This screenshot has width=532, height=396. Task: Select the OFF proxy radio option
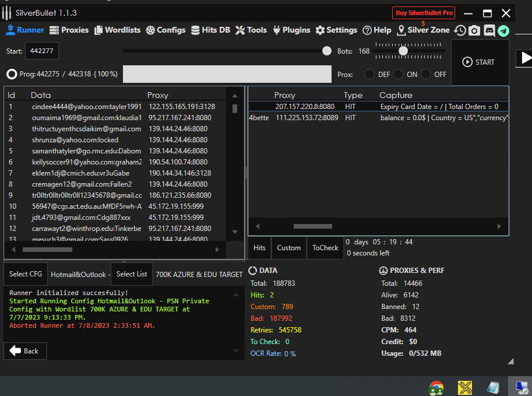426,75
